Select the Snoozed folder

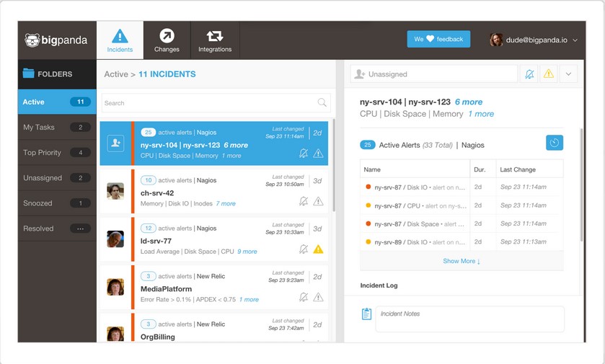57,203
